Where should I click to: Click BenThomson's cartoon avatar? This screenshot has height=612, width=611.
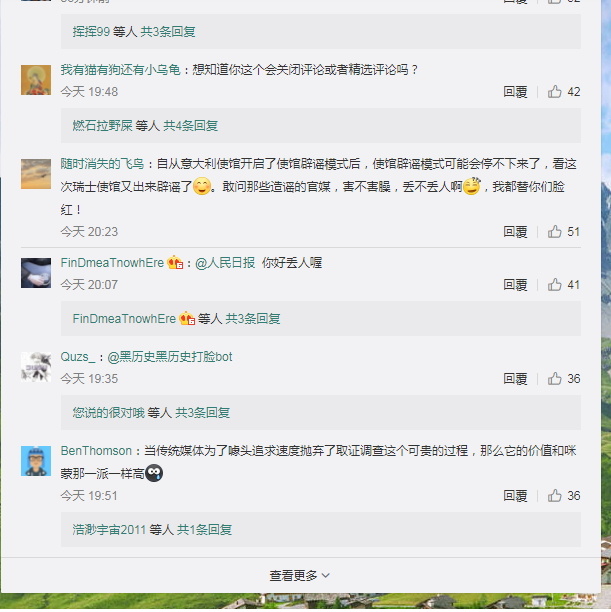[36, 461]
